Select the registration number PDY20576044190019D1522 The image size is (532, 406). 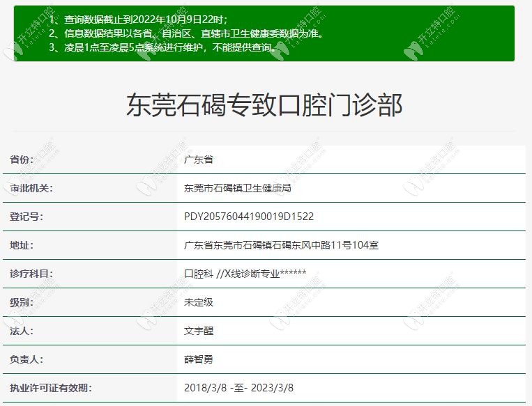(249, 216)
